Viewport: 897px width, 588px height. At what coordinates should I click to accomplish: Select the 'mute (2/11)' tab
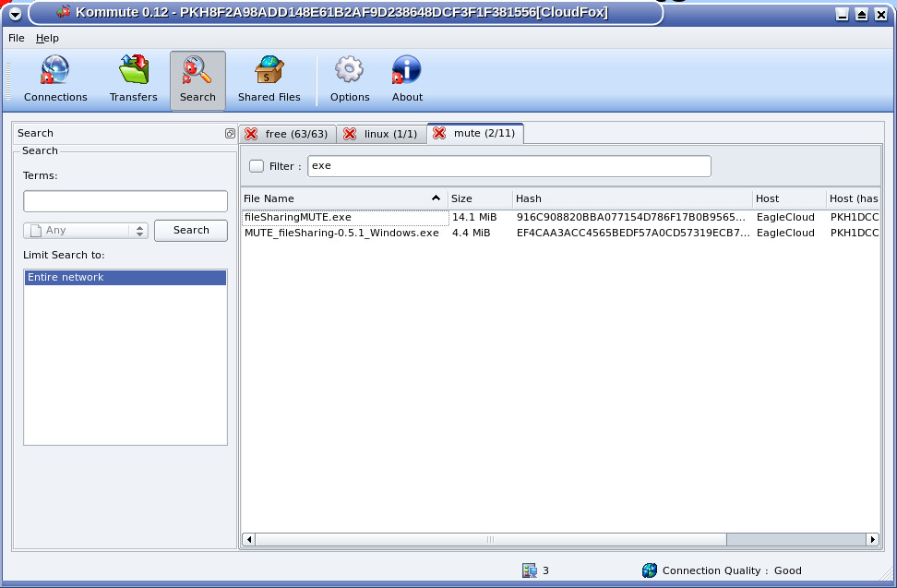coord(475,133)
